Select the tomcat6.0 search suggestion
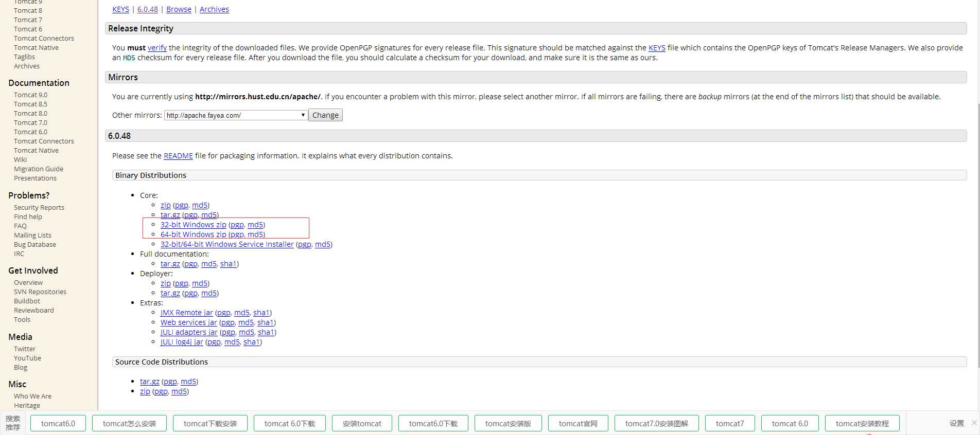Image resolution: width=980 pixels, height=435 pixels. (58, 423)
